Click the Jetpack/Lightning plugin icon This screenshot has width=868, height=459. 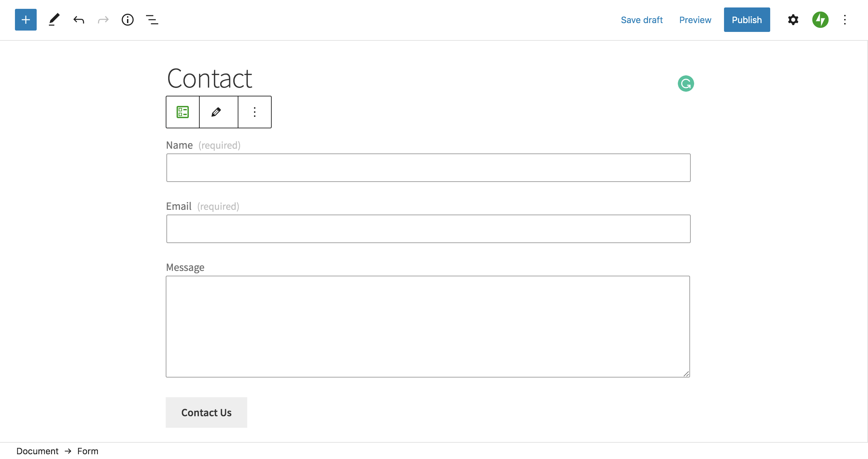[x=821, y=19]
